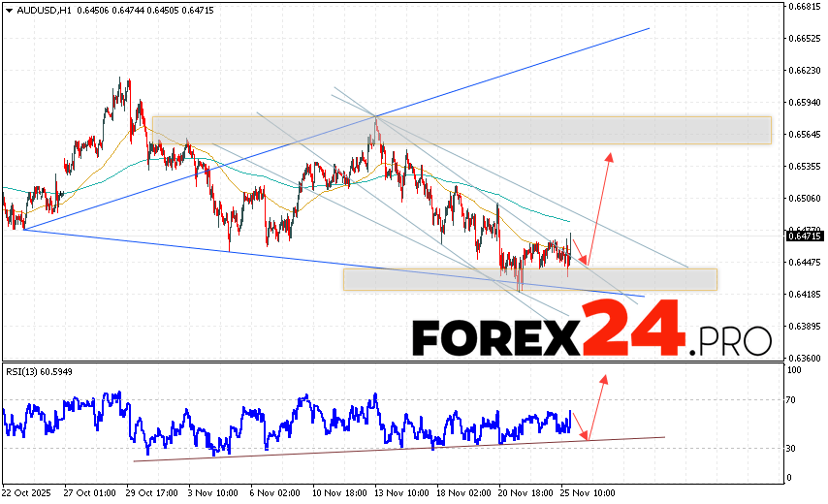Image resolution: width=828 pixels, height=504 pixels.
Task: Click the 0.63600 price on the right axis
Action: tap(803, 358)
